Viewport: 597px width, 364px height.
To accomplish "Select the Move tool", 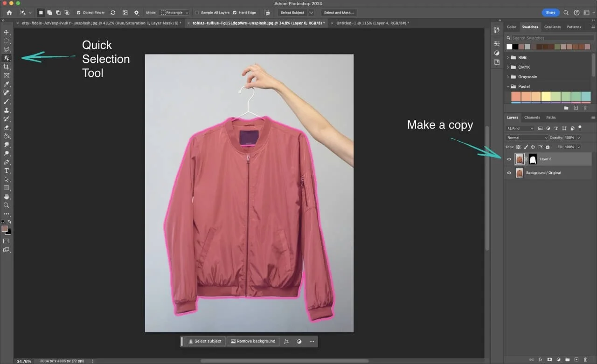I will [7, 32].
